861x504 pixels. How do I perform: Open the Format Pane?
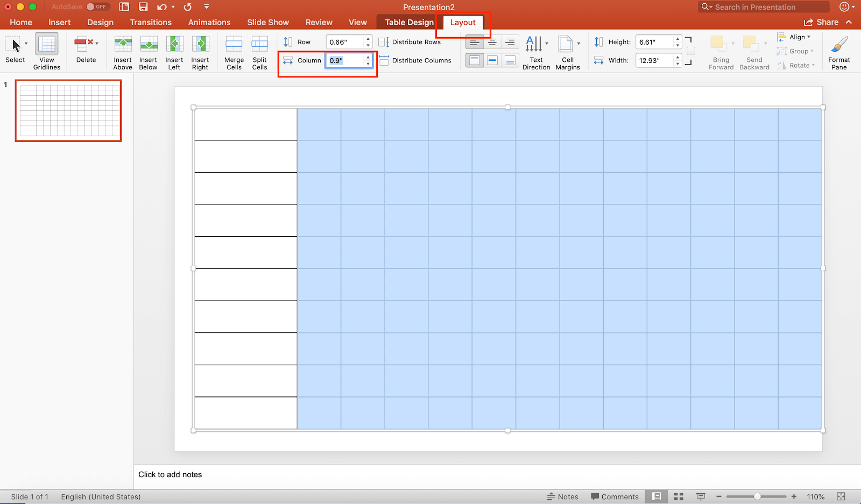[838, 51]
